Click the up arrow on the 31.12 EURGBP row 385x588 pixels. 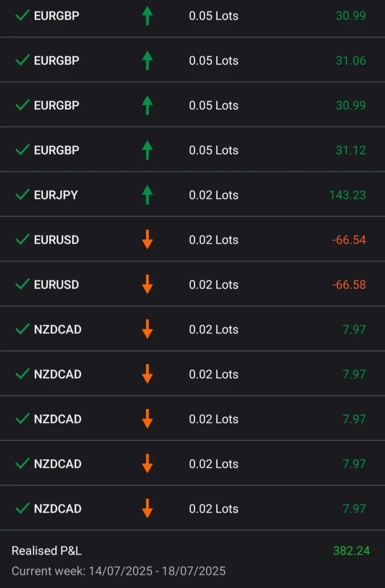(147, 150)
